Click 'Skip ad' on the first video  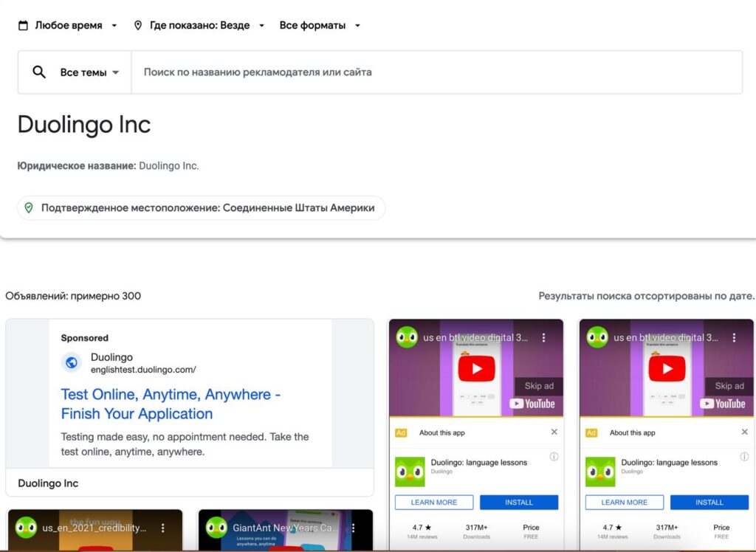[x=538, y=386]
